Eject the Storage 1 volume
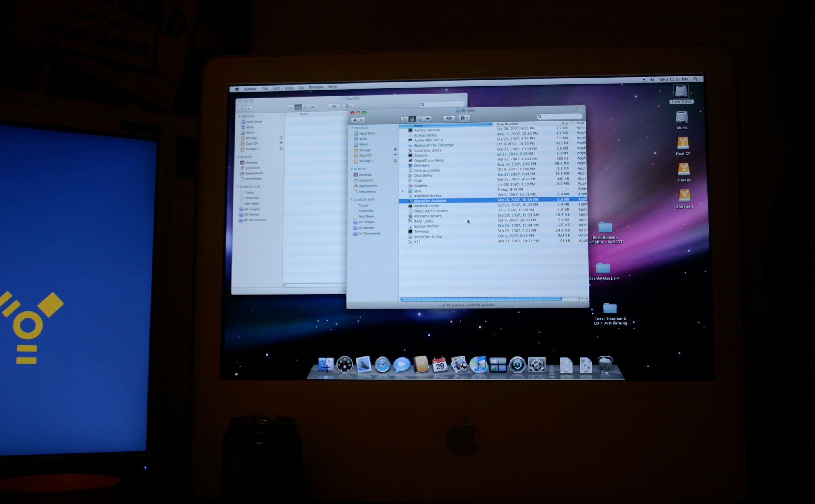Image resolution: width=815 pixels, height=504 pixels. click(395, 161)
